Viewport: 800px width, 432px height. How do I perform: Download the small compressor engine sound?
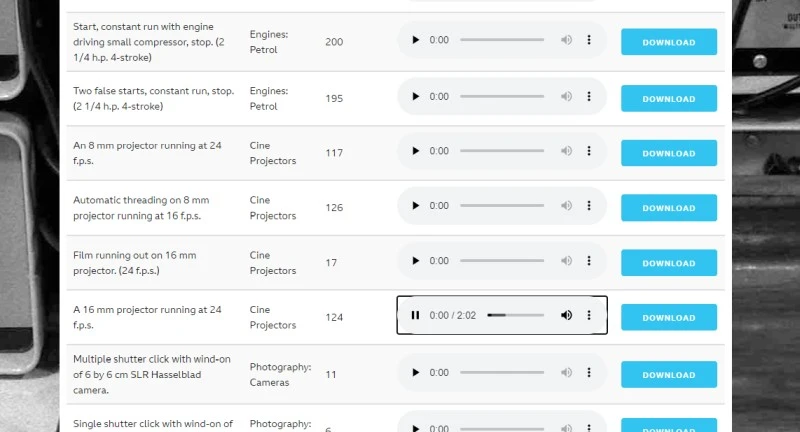(x=668, y=42)
